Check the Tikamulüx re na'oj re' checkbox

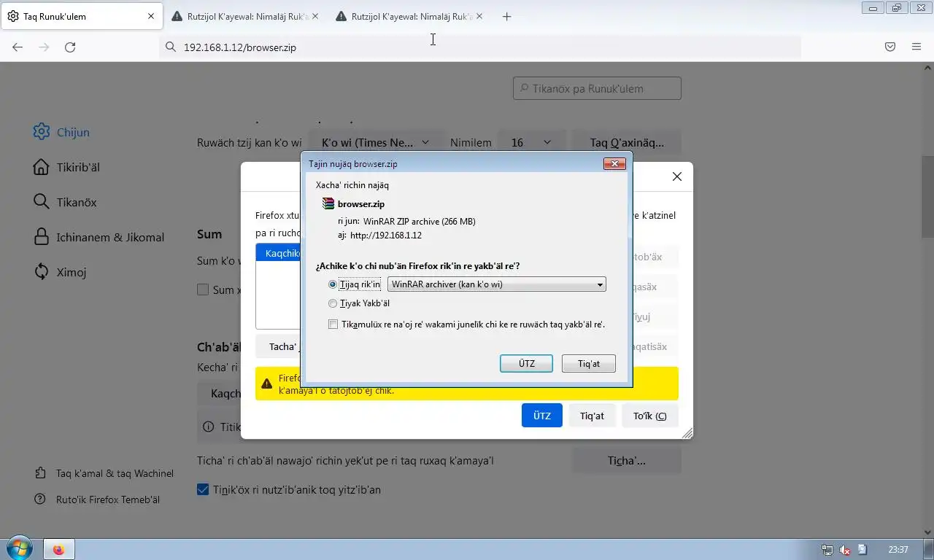tap(333, 324)
